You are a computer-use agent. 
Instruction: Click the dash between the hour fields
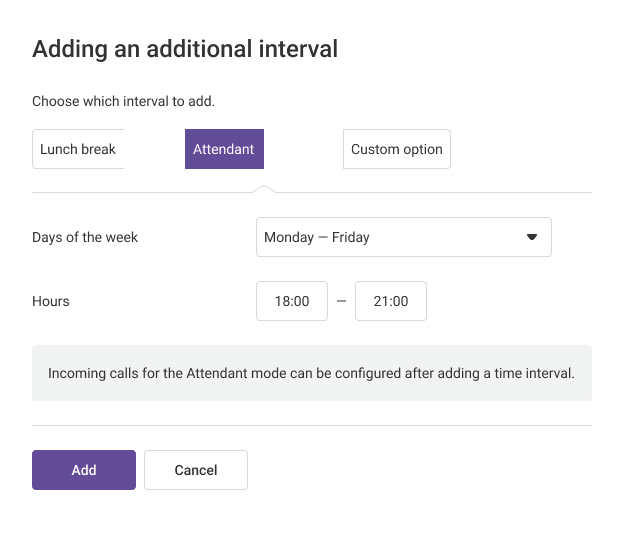point(341,301)
